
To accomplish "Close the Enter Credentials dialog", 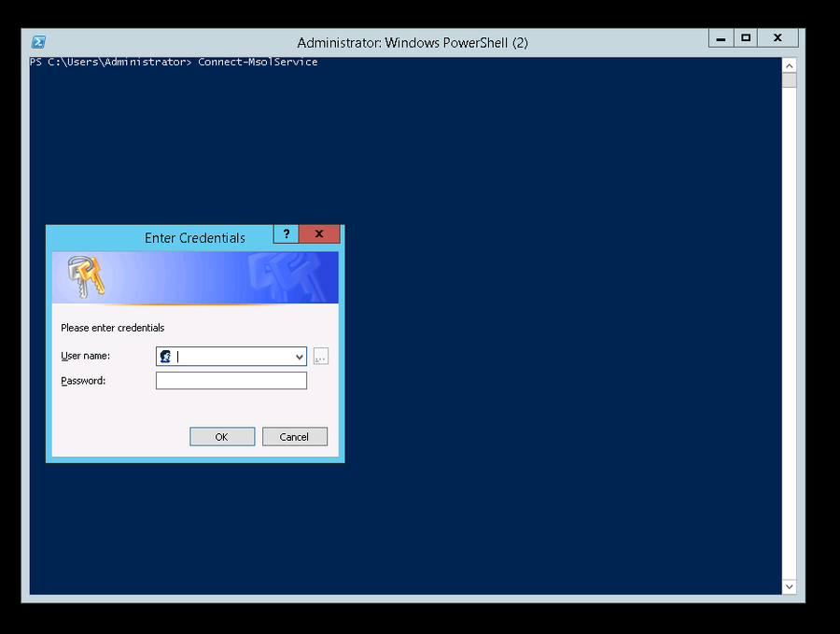I will coord(320,234).
